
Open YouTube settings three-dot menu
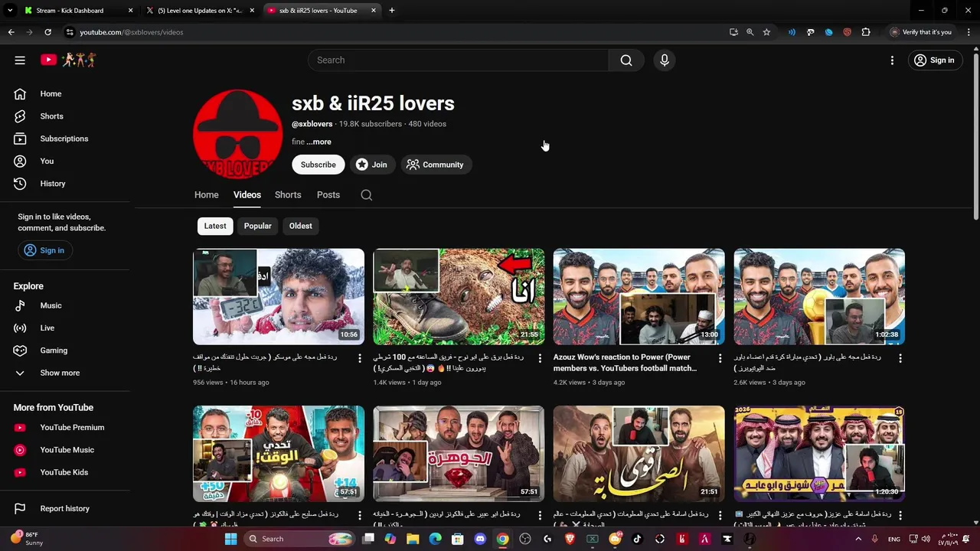892,60
